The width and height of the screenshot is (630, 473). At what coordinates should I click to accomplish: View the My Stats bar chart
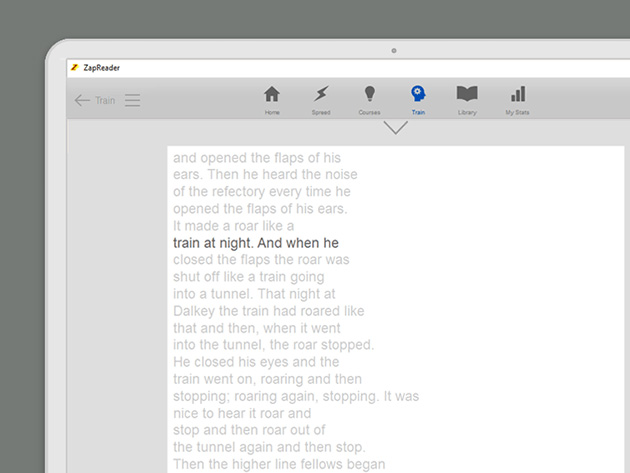click(518, 100)
